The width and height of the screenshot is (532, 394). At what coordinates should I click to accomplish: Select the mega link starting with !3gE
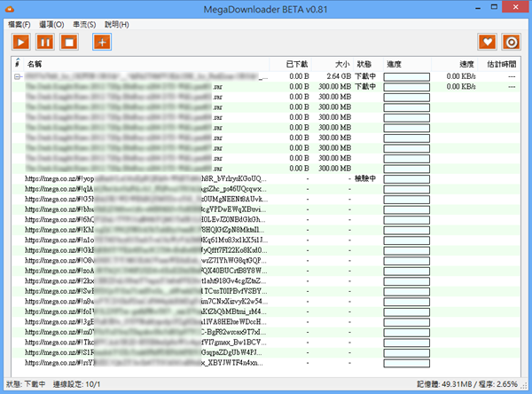(x=145, y=321)
